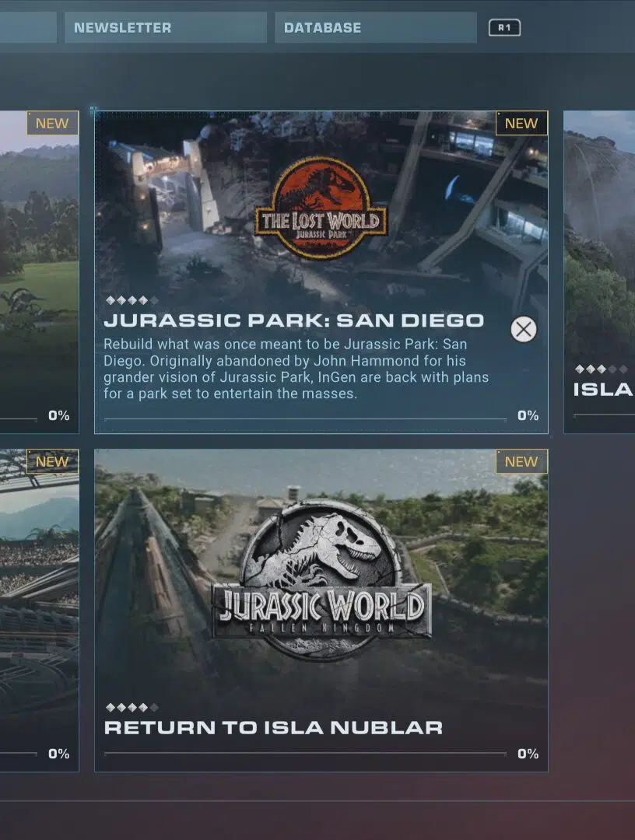Click NEW badge on San Diego card
The width and height of the screenshot is (635, 840).
click(521, 123)
